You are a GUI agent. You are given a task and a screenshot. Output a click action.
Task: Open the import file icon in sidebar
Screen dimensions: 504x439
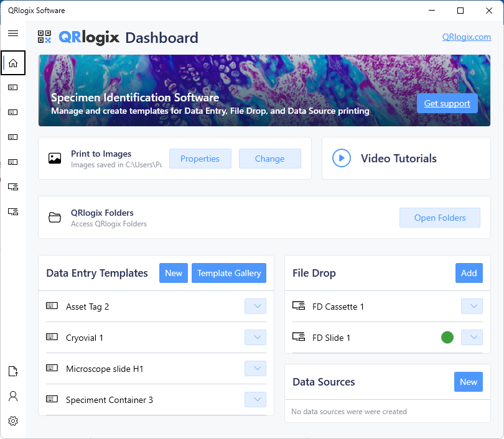click(x=13, y=371)
